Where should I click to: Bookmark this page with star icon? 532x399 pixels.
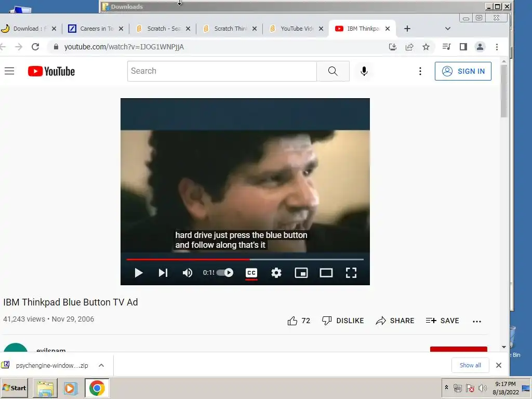pos(426,47)
